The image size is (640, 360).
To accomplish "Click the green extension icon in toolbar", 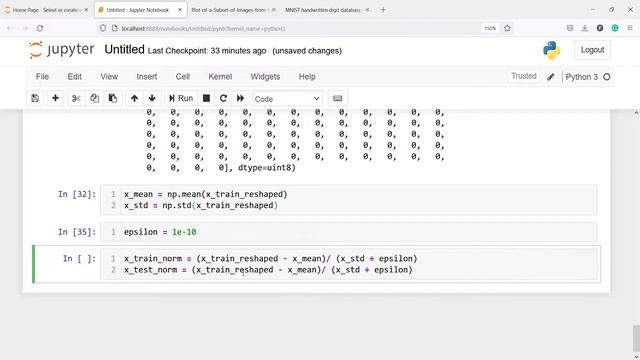I will [x=615, y=28].
